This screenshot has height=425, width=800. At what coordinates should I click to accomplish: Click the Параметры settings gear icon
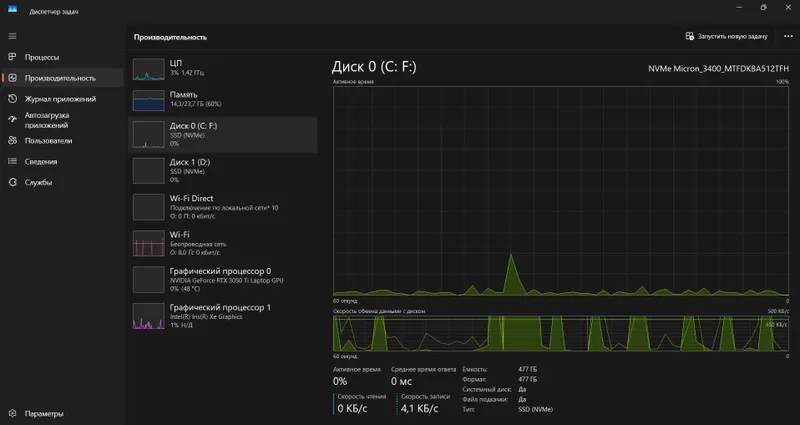tap(12, 414)
